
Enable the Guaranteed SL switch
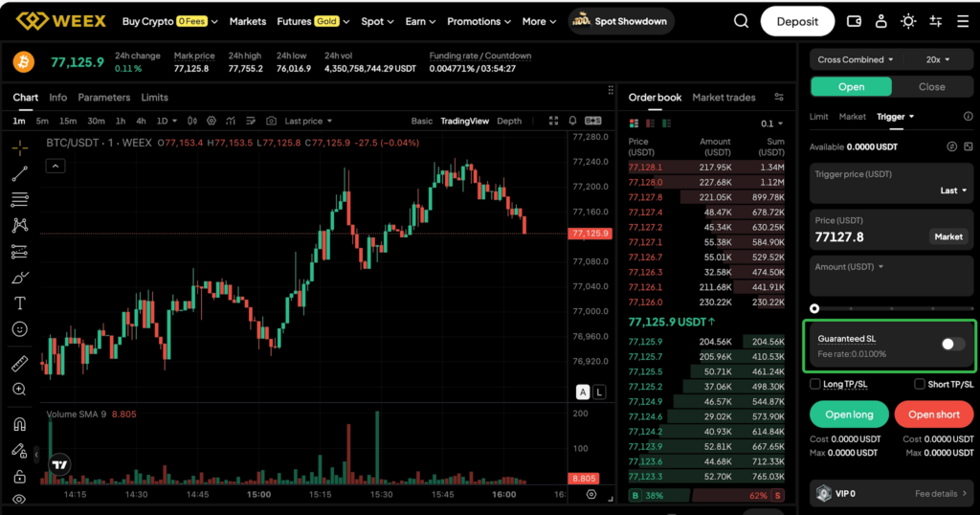[952, 345]
